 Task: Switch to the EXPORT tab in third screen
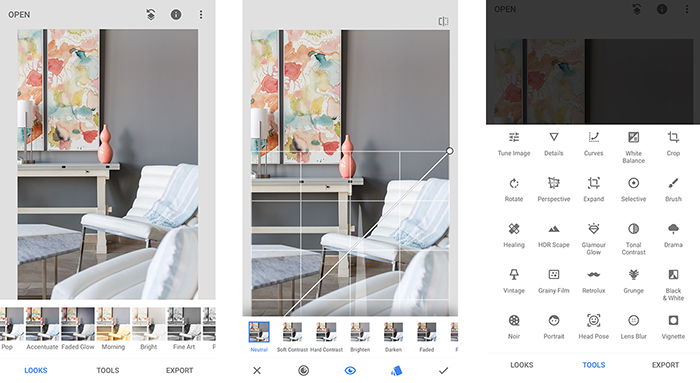click(665, 365)
